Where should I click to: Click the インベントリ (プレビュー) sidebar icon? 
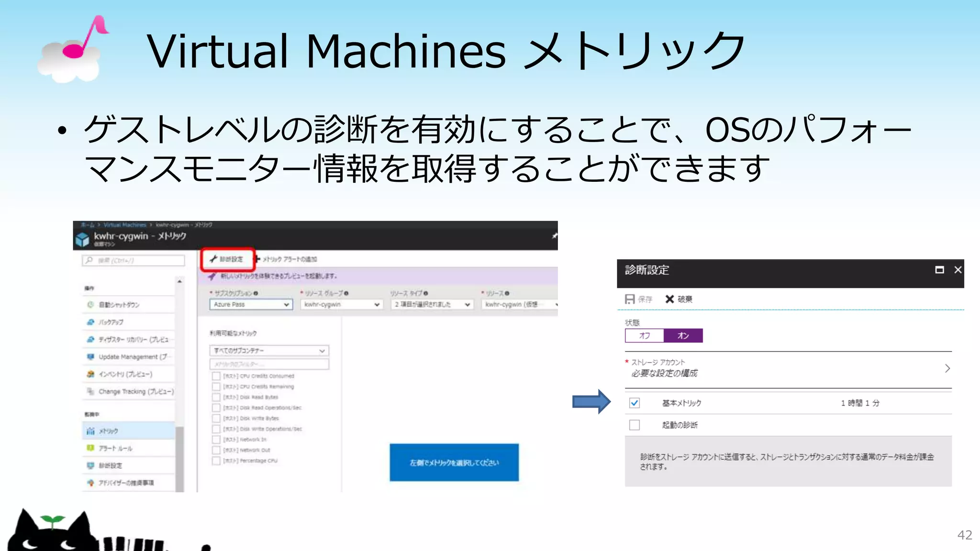click(90, 374)
